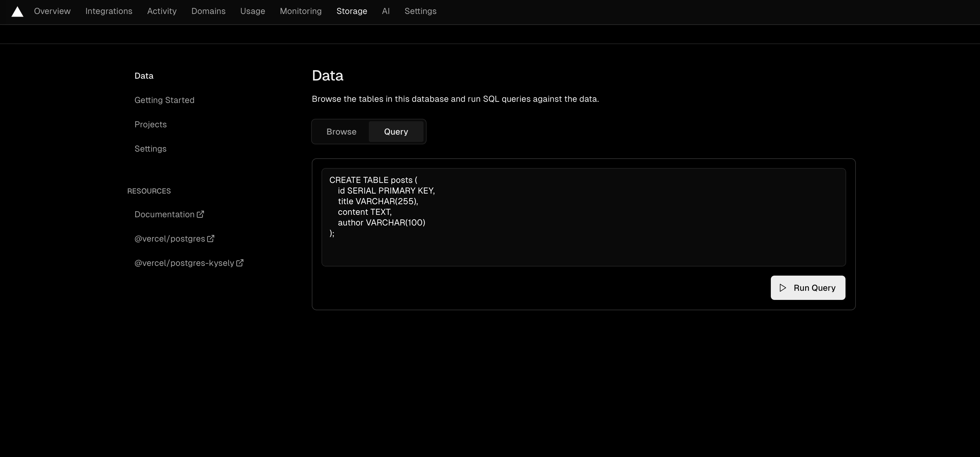Click external link icon beside @vercel/postgres-kysely
The image size is (980, 457).
[240, 263]
